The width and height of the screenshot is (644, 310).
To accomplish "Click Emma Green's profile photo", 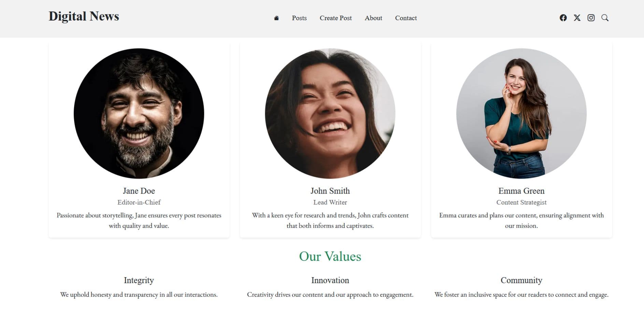I will pyautogui.click(x=521, y=113).
